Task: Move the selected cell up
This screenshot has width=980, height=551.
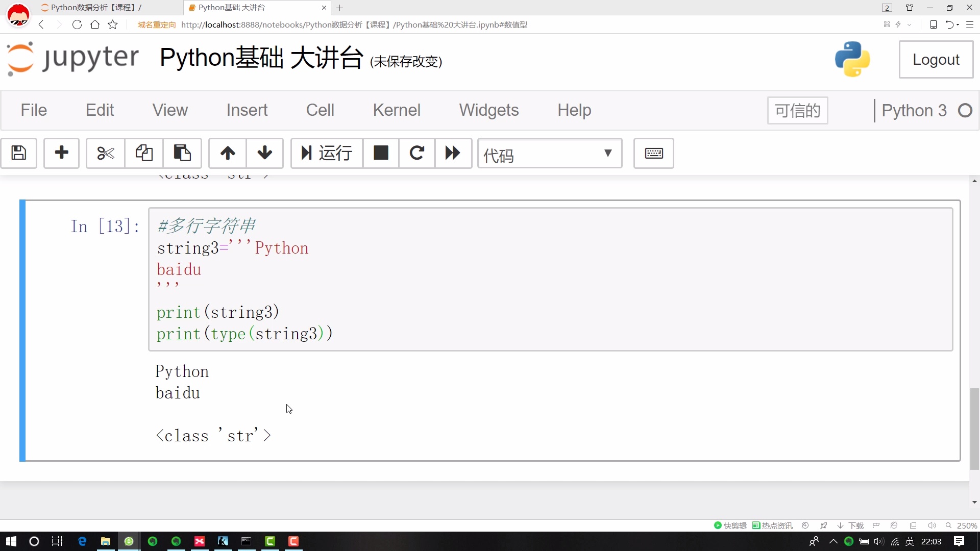Action: point(228,154)
